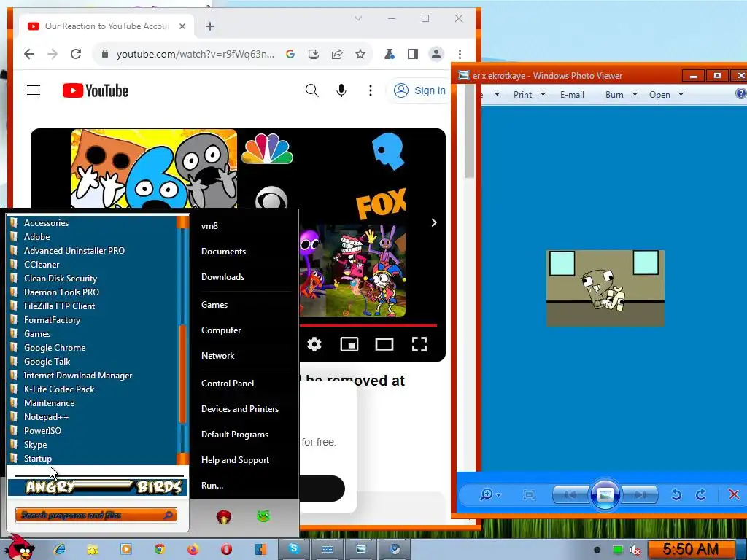Click the cartoon image in Photo Viewer

(x=605, y=287)
